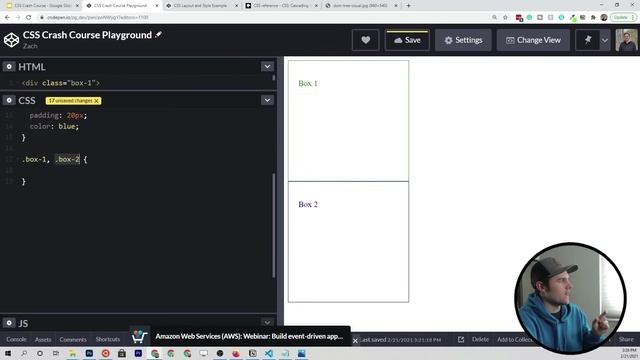This screenshot has width=640, height=360.
Task: Close the CSS Crash Course Playground tab
Action: click(x=156, y=6)
